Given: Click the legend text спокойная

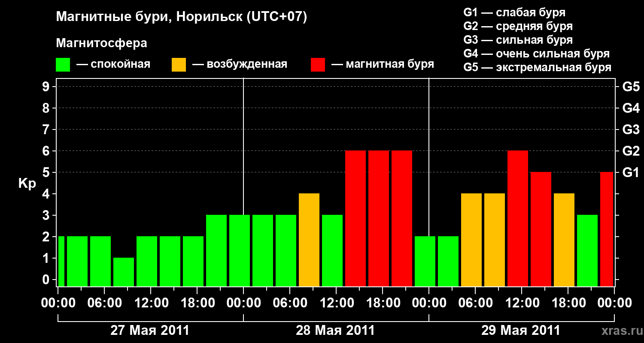Looking at the screenshot, I should tap(120, 65).
